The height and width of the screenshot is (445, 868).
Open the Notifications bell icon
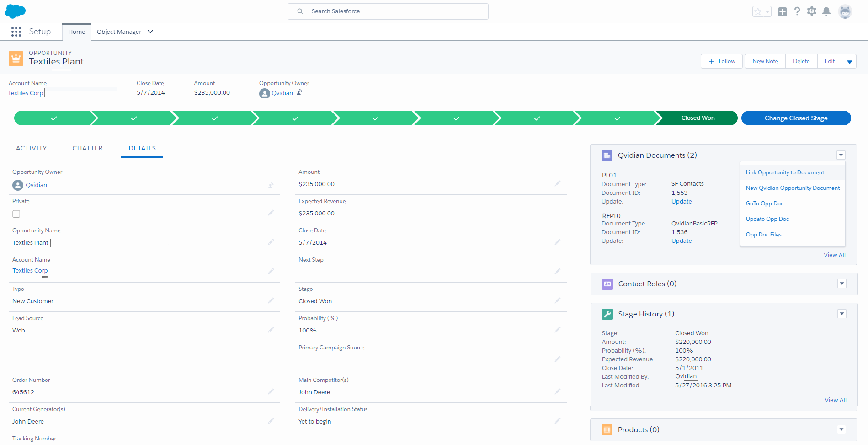[826, 11]
